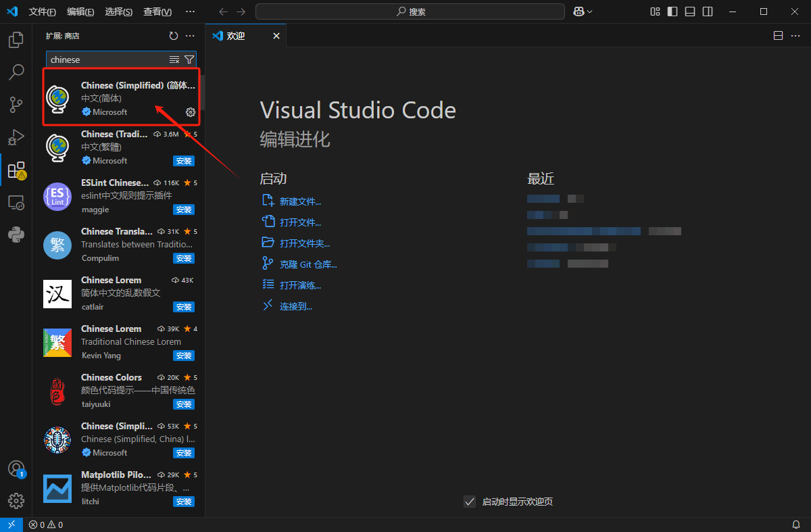Open extensions view more actions menu

click(190, 36)
